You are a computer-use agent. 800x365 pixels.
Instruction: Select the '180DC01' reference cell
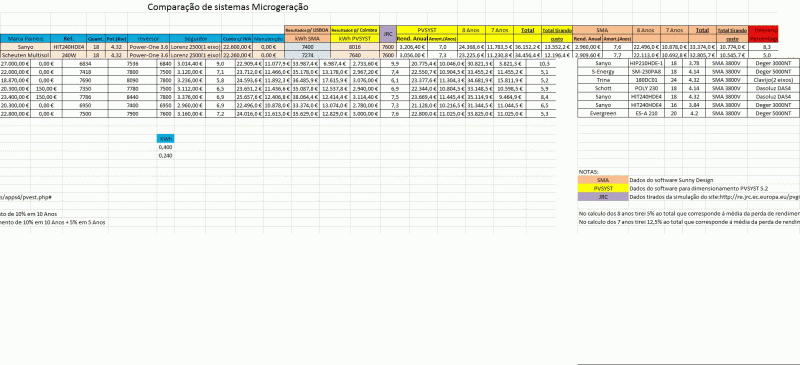tap(646, 80)
